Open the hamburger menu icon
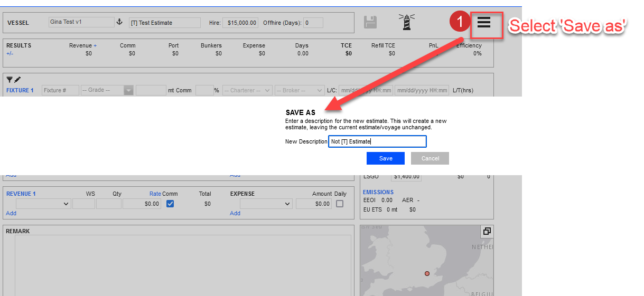Screen dimensions: 644x296 484,23
